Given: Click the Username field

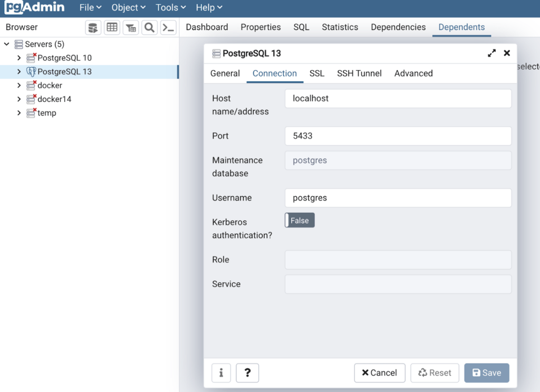Looking at the screenshot, I should [x=398, y=198].
